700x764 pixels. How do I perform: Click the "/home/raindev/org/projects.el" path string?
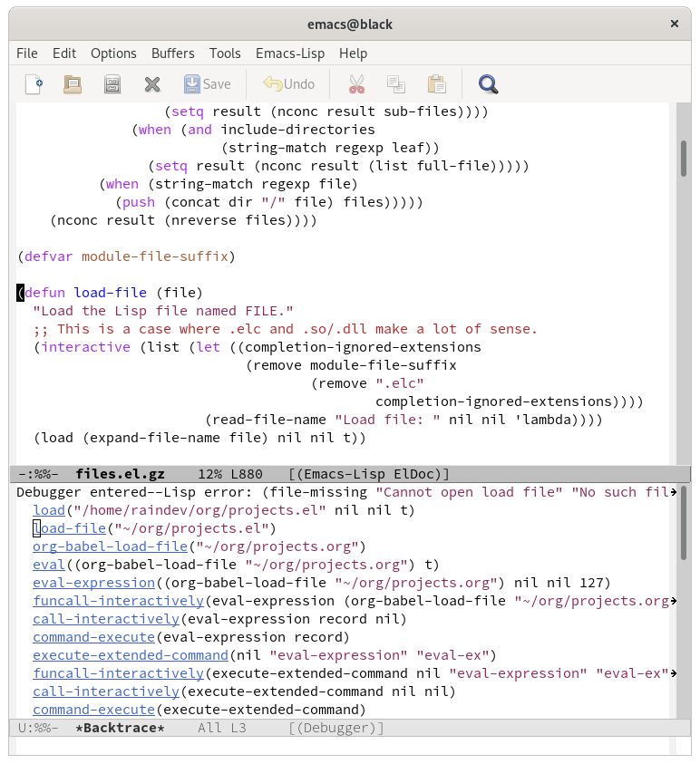199,510
